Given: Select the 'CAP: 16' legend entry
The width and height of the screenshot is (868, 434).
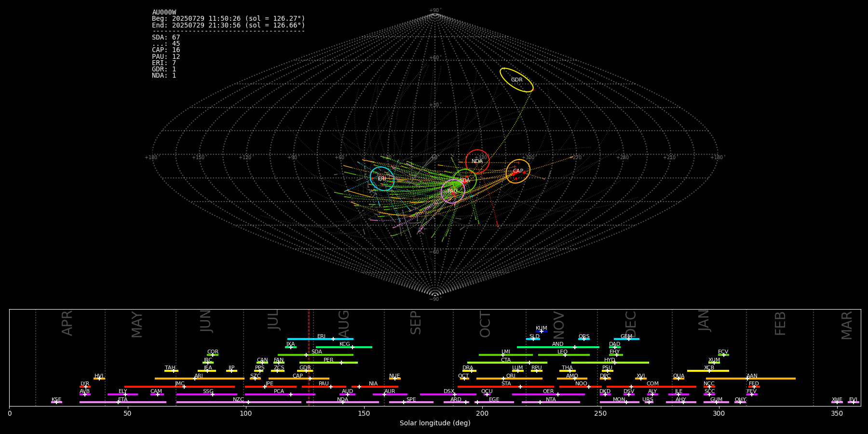Looking at the screenshot, I should tap(166, 50).
